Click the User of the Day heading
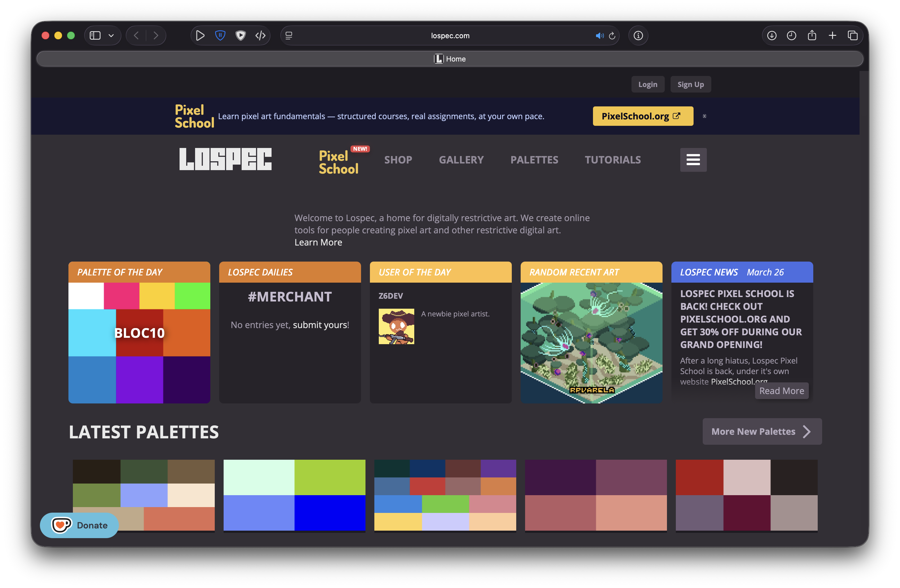The image size is (900, 588). [415, 272]
